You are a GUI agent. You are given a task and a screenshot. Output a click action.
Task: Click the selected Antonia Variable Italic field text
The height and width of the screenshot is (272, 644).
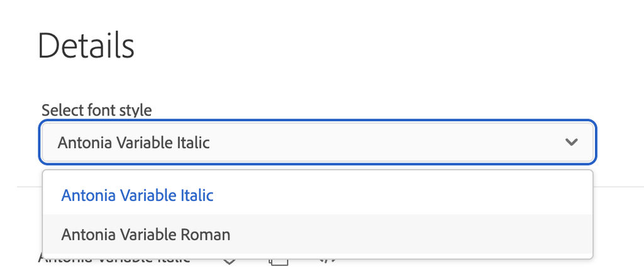point(133,143)
